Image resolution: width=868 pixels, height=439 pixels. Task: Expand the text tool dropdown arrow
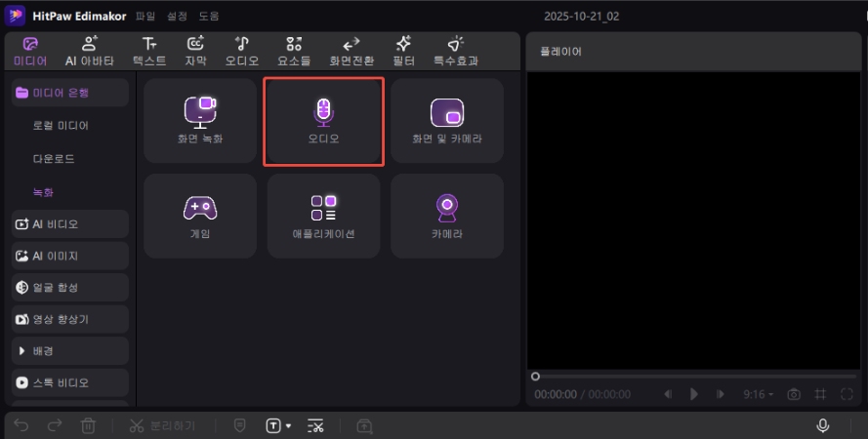(x=288, y=426)
